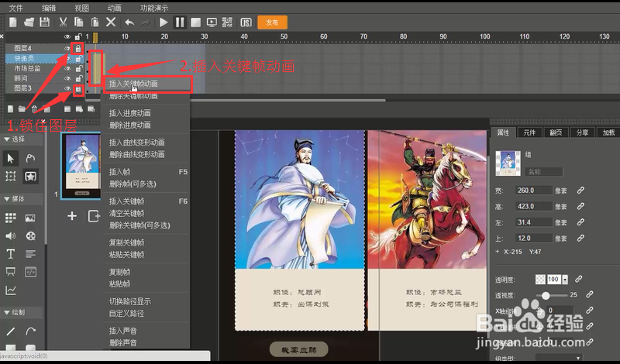This screenshot has height=364, width=620.
Task: Choose 插入进度动画 from context menu
Action: point(129,113)
